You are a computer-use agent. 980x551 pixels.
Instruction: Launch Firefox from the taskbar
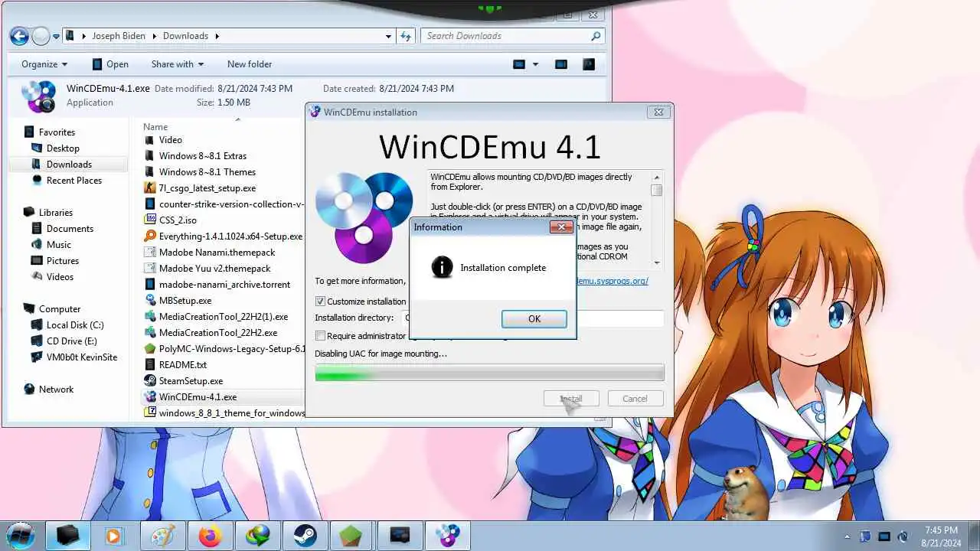pos(209,536)
